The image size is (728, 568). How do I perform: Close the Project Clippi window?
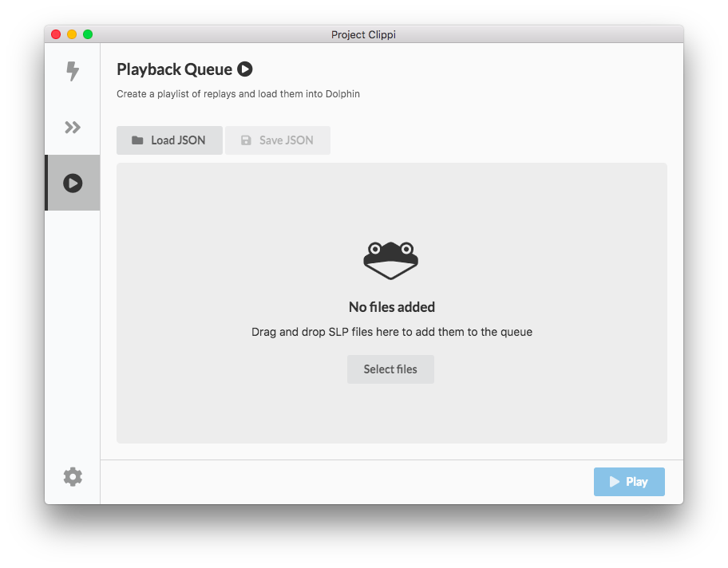56,34
